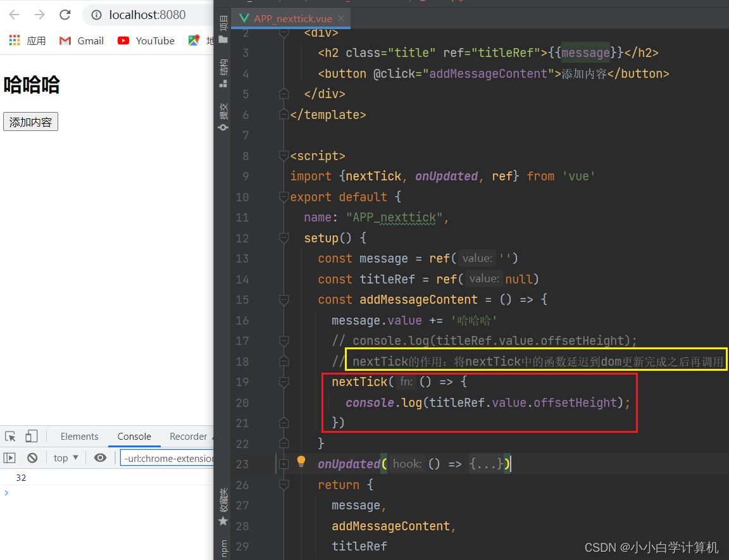This screenshot has height=560, width=729.
Task: Click the browser back arrow
Action: pos(15,15)
